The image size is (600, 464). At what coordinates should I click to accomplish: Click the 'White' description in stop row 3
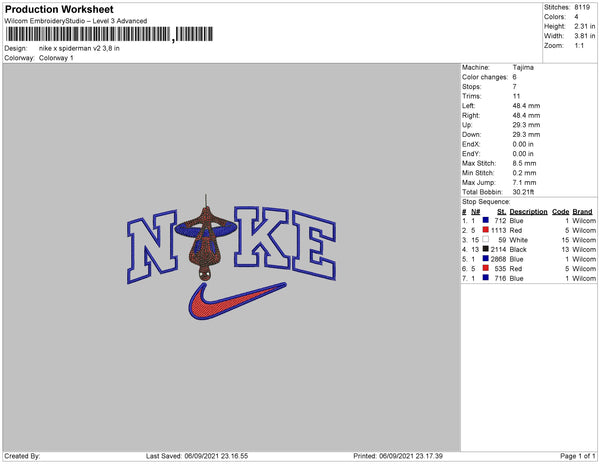pos(518,240)
